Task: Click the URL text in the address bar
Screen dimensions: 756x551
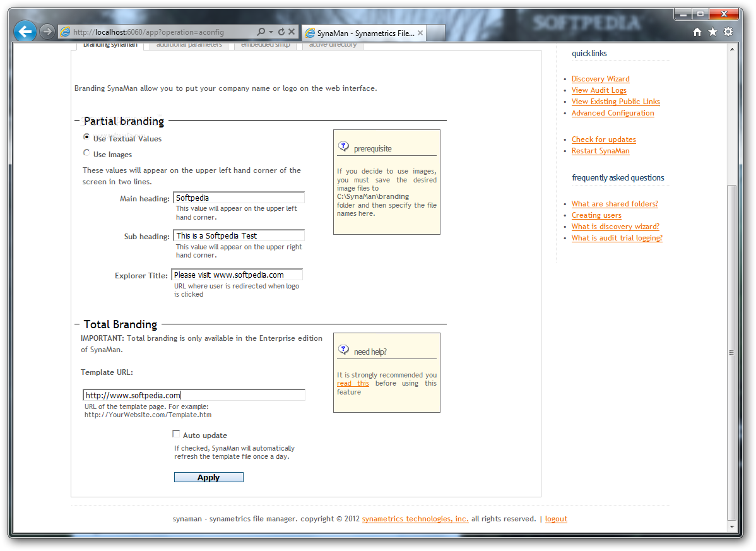Action: pos(148,32)
